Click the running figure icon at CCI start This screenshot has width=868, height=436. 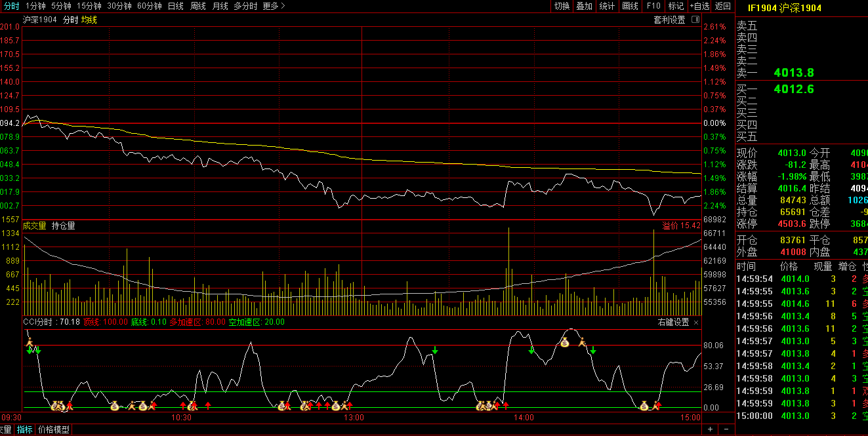point(29,342)
